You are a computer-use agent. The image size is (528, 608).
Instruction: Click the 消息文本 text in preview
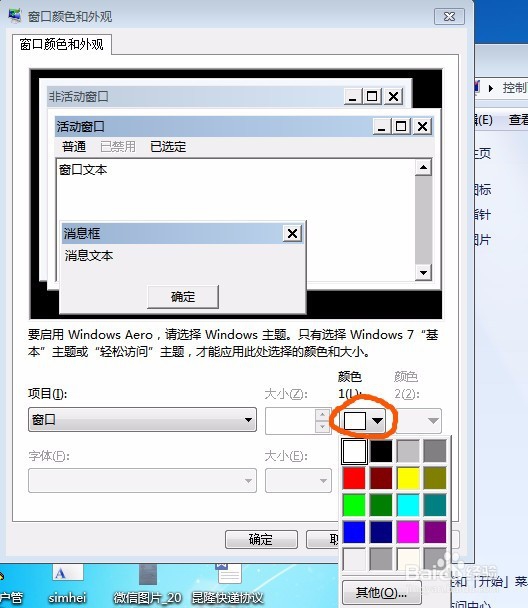[x=89, y=256]
